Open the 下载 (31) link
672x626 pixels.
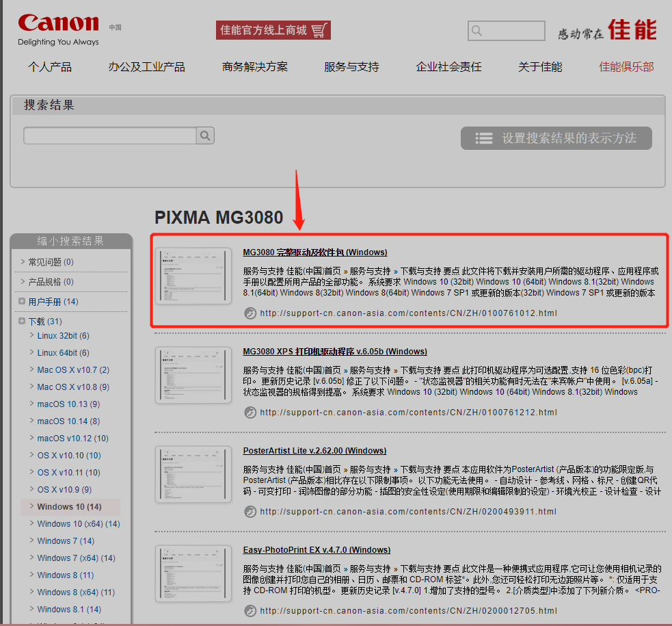point(45,322)
